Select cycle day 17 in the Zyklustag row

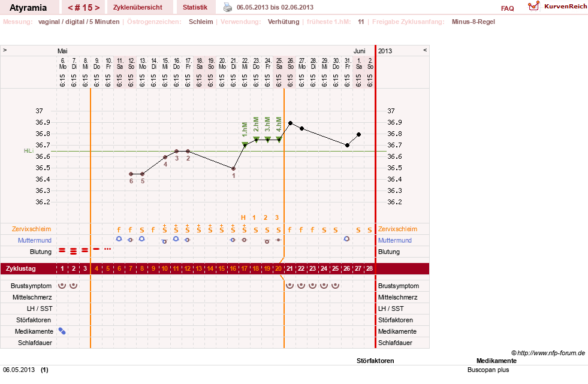point(244,268)
